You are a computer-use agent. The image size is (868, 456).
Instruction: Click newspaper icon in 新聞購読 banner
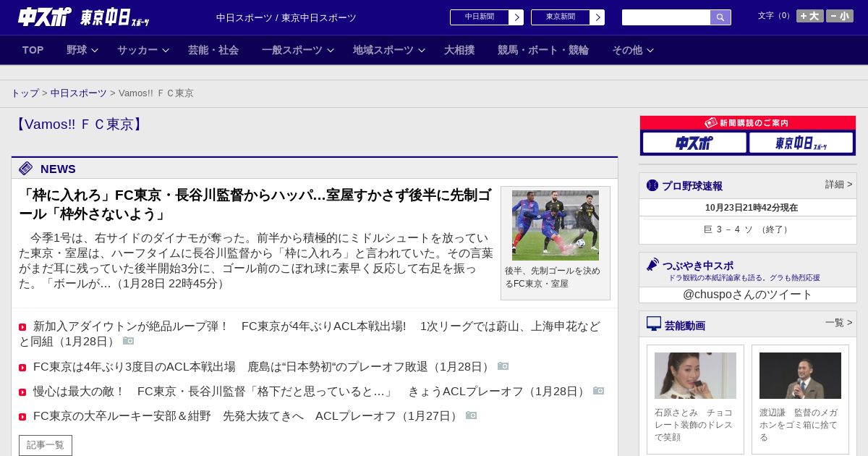pyautogui.click(x=711, y=123)
